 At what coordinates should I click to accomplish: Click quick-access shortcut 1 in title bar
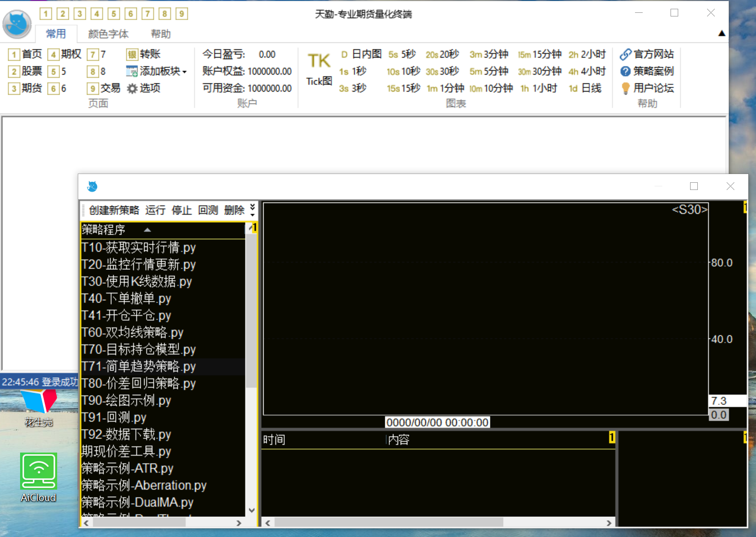(x=45, y=14)
